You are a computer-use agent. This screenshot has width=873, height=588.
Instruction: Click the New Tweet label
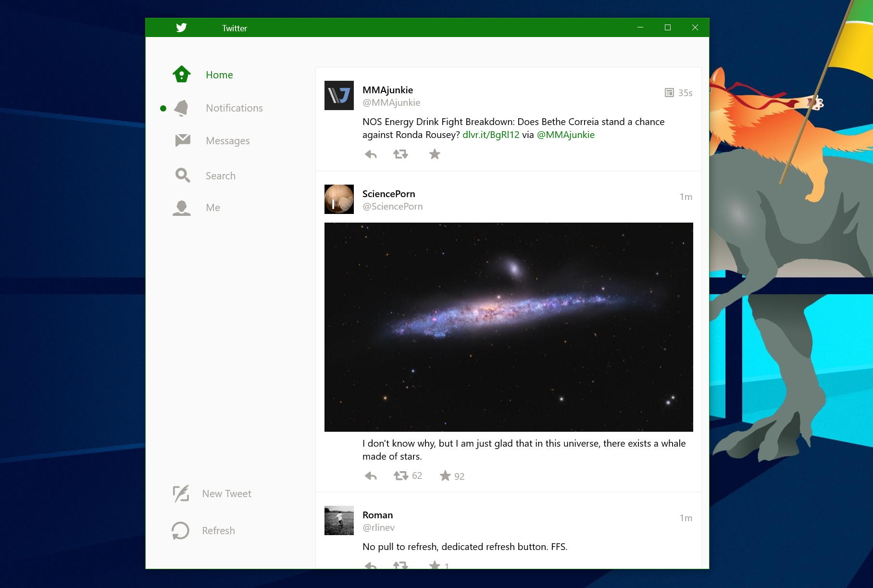(x=226, y=494)
